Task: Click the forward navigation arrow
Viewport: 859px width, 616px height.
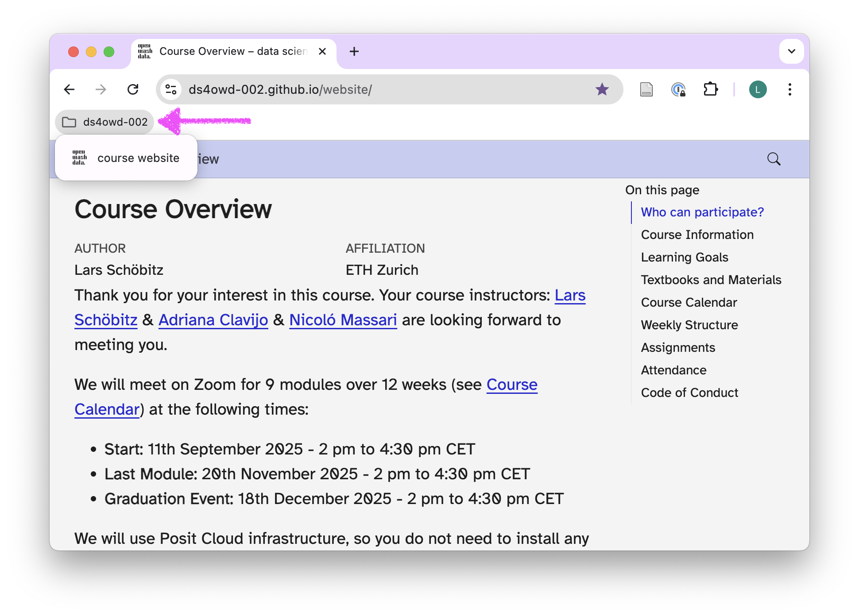Action: pos(101,90)
